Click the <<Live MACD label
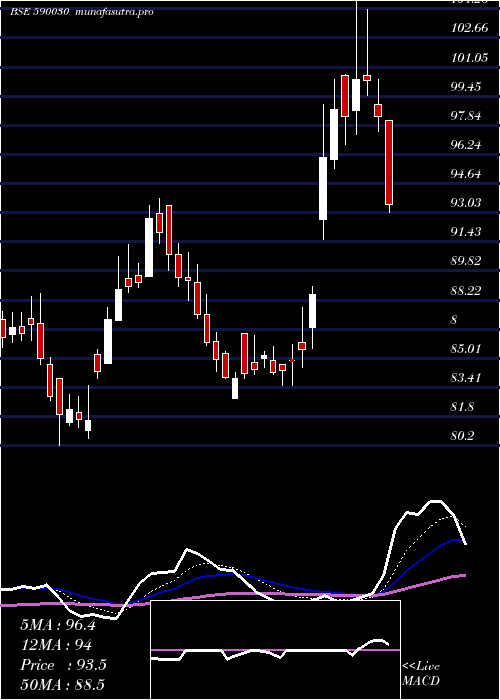The image size is (500, 700). (x=421, y=673)
